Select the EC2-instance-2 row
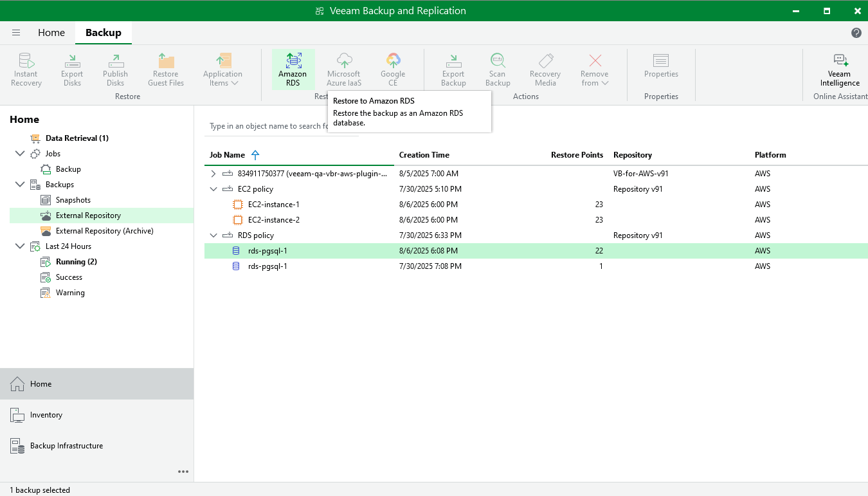 (x=536, y=220)
